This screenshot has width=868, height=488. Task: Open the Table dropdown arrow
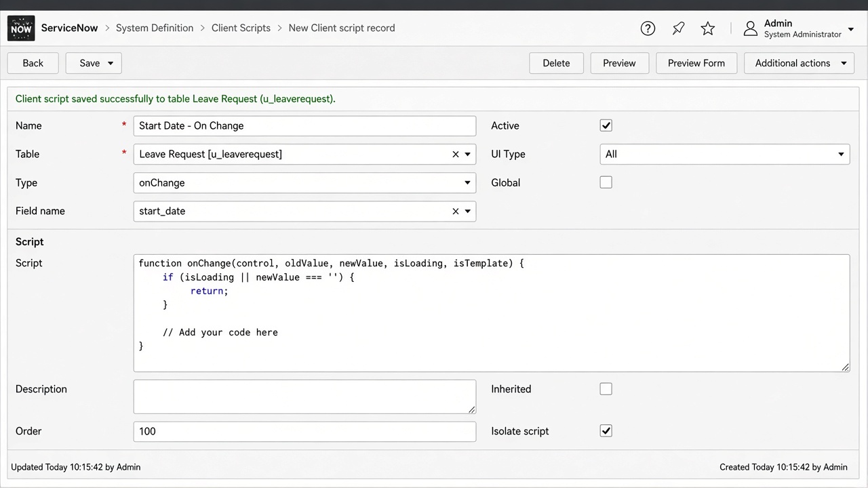[x=467, y=155]
